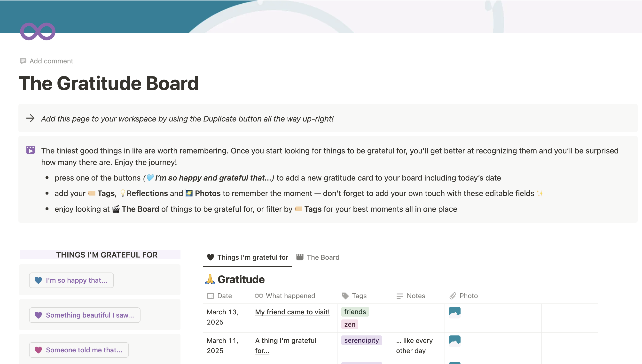The image size is (642, 364).
Task: Click the calendar icon in Date column header
Action: pyautogui.click(x=211, y=296)
